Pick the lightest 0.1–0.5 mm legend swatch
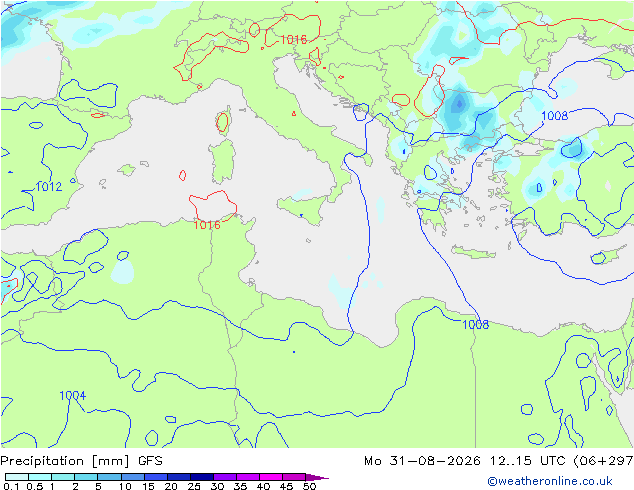 (x=17, y=477)
